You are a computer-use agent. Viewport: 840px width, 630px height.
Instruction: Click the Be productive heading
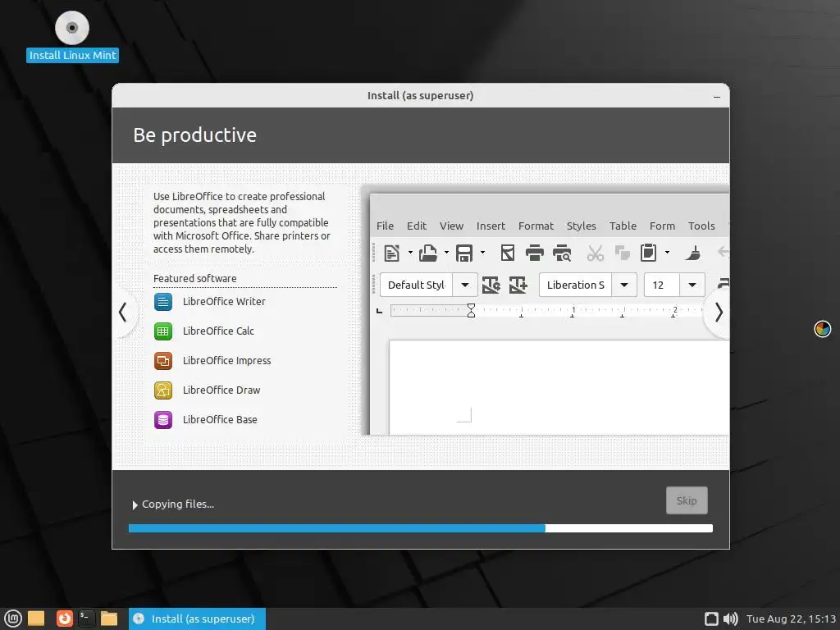click(x=195, y=135)
